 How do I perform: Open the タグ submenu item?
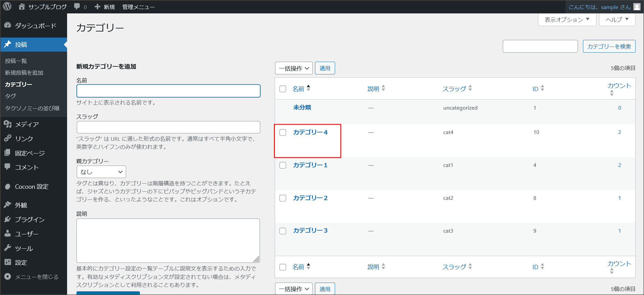pos(10,96)
